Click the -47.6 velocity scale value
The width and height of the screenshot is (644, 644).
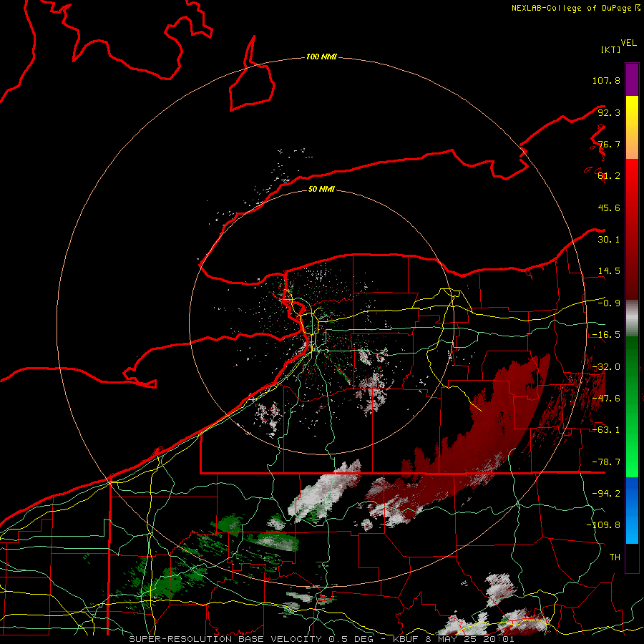click(x=606, y=399)
